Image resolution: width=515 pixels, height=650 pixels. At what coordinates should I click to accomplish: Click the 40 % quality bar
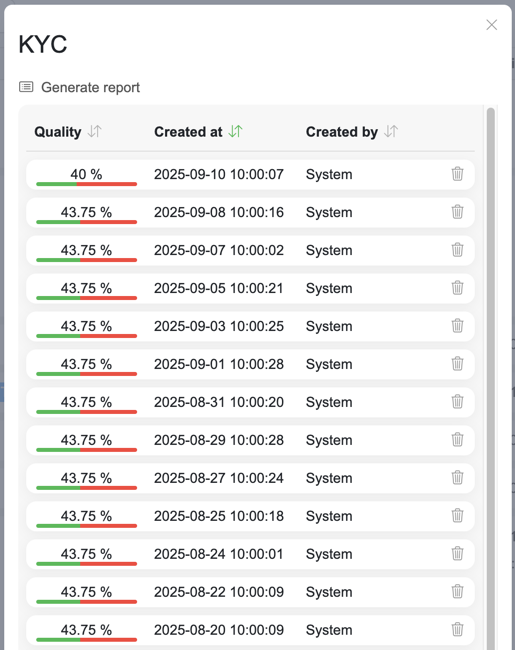(x=86, y=184)
